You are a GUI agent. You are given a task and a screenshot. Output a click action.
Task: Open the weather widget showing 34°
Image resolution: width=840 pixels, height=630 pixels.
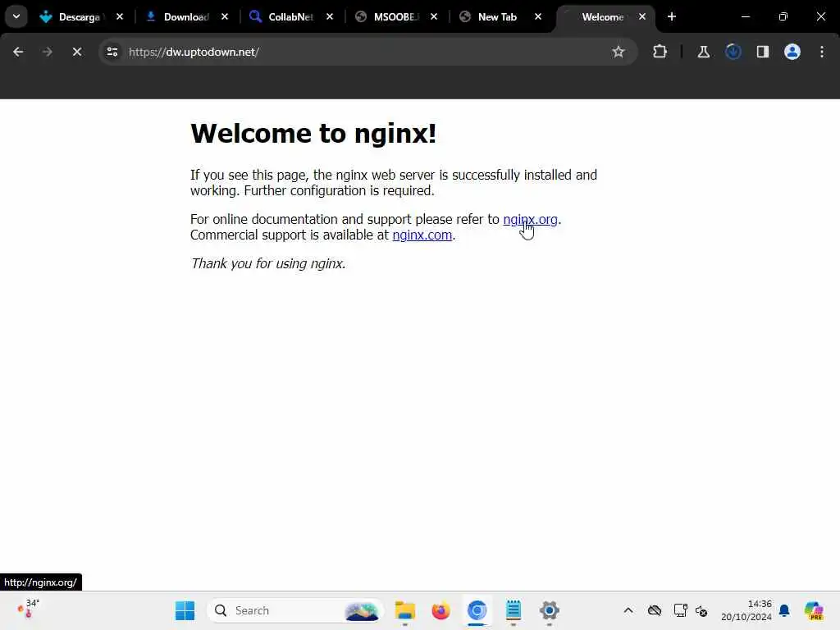pyautogui.click(x=29, y=610)
